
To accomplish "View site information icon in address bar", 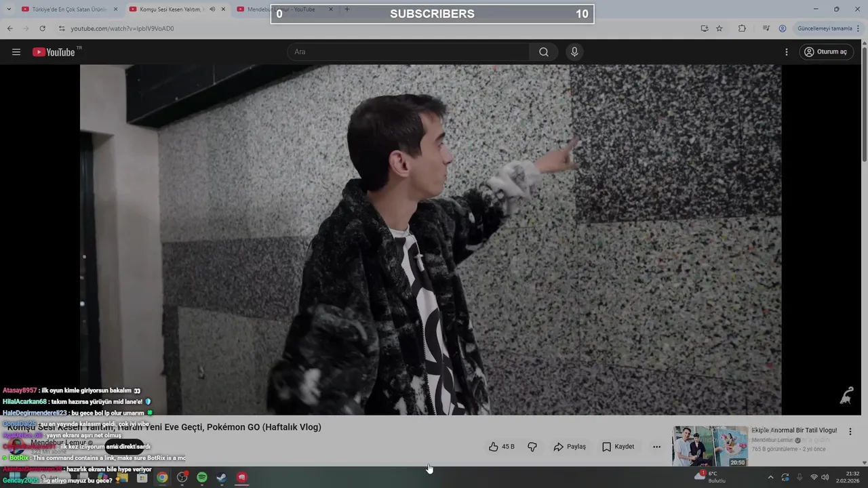I will tap(61, 28).
